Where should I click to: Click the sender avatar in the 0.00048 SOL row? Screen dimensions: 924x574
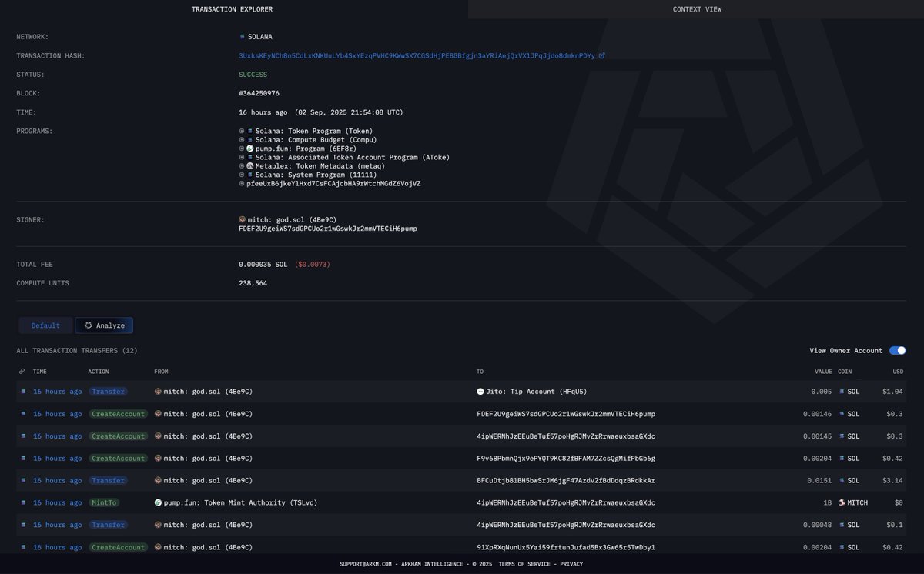158,526
